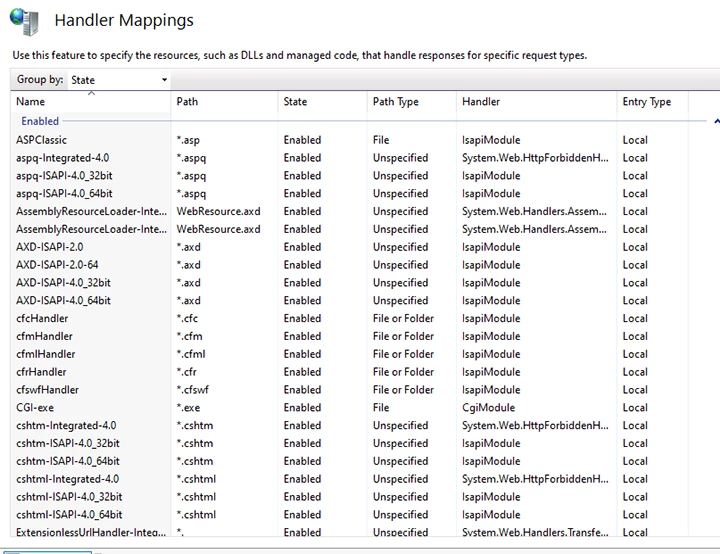Select the AXD-ISAPI-2.0-64 handler
Image resolution: width=720 pixels, height=554 pixels.
[57, 265]
